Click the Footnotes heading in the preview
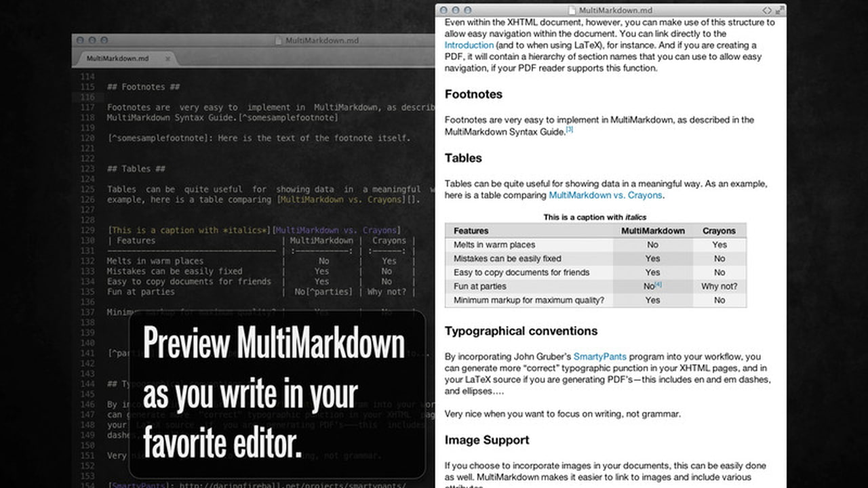868x488 pixels. 473,94
